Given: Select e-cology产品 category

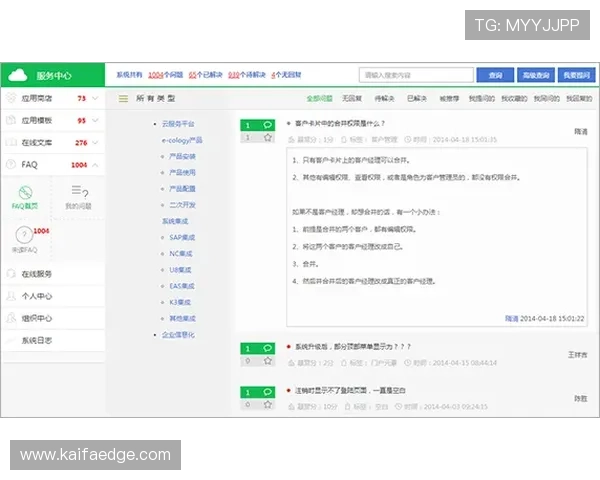Looking at the screenshot, I should tap(182, 140).
